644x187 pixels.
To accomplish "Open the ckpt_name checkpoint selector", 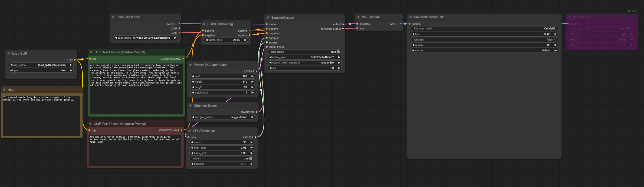I will [146, 38].
